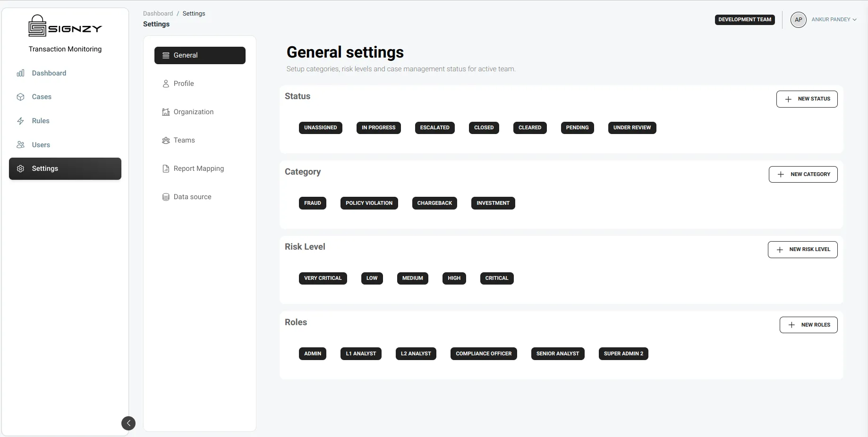Click the L1 Analyst role tag
Image resolution: width=868 pixels, height=437 pixels.
(361, 354)
